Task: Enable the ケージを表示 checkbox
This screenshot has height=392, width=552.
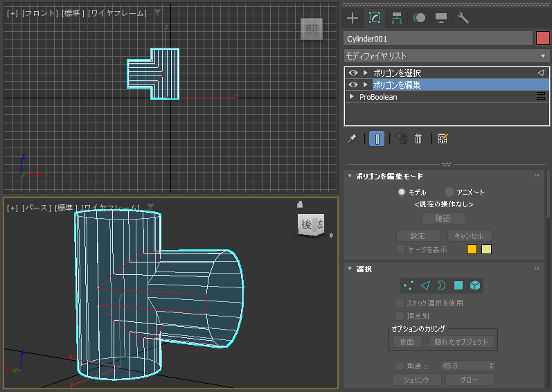Action: point(400,249)
